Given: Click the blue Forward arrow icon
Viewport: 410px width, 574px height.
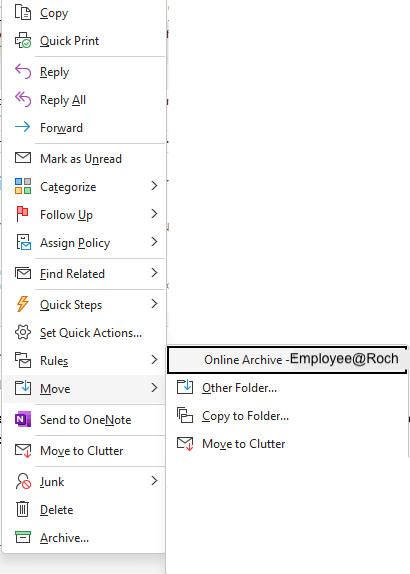Looking at the screenshot, I should (23, 127).
